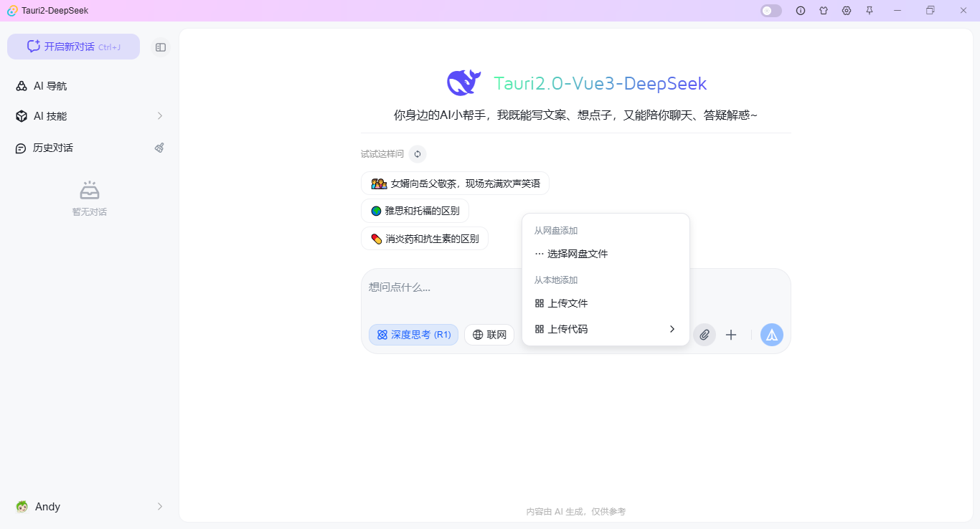Open the info circle icon in title bar
The width and height of the screenshot is (980, 529).
[x=801, y=11]
